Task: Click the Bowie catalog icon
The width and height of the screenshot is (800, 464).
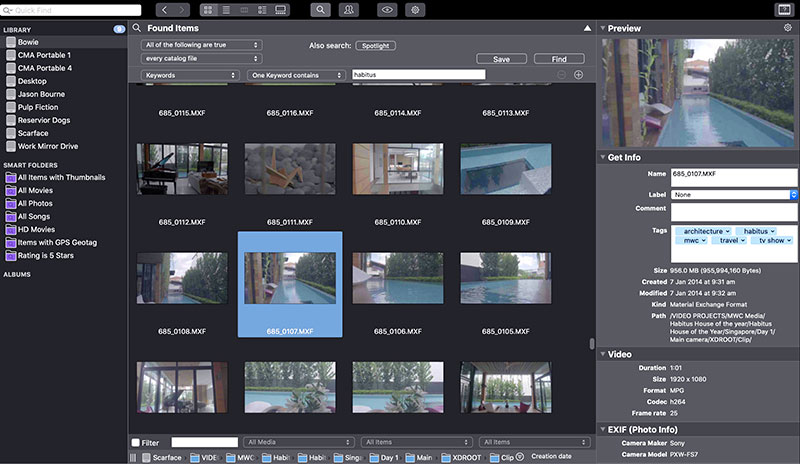Action: click(11, 42)
